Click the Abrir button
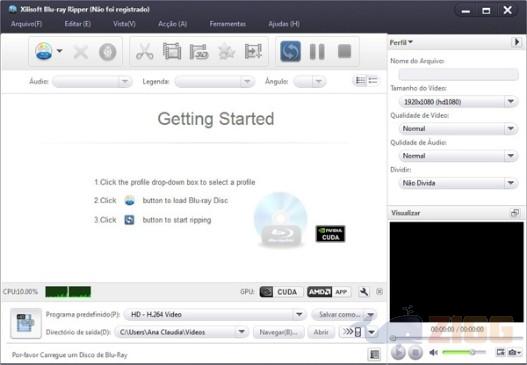This screenshot has height=365, width=527. (321, 332)
